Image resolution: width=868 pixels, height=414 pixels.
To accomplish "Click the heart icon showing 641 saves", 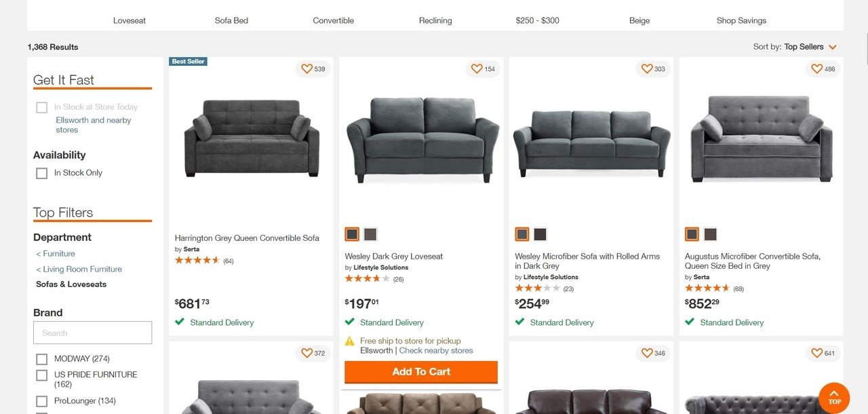I will click(817, 354).
